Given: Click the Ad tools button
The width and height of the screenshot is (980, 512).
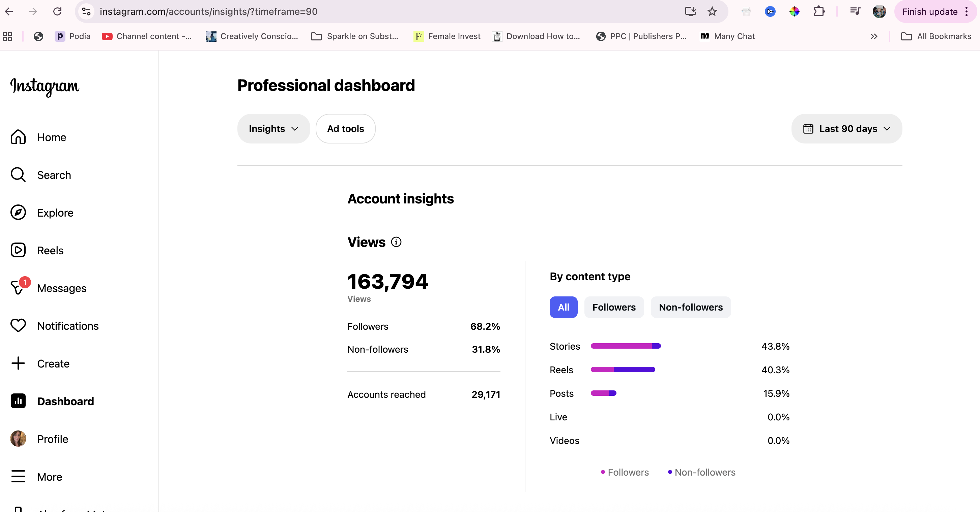Looking at the screenshot, I should [345, 129].
